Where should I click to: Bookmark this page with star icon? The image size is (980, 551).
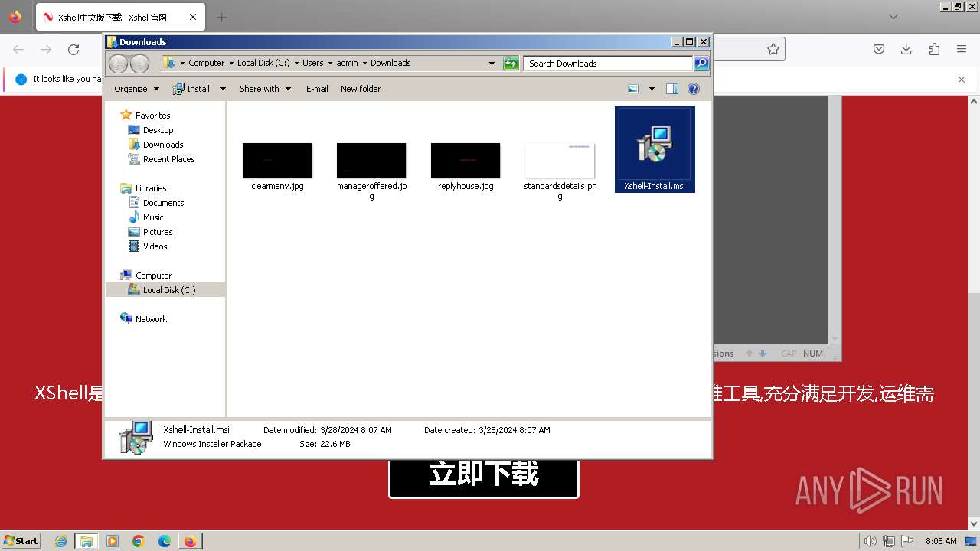pyautogui.click(x=773, y=49)
